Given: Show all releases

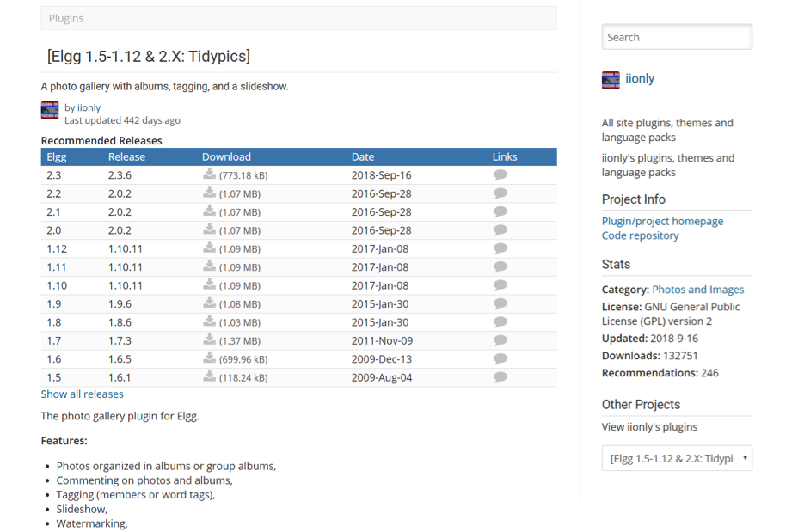Looking at the screenshot, I should point(82,394).
